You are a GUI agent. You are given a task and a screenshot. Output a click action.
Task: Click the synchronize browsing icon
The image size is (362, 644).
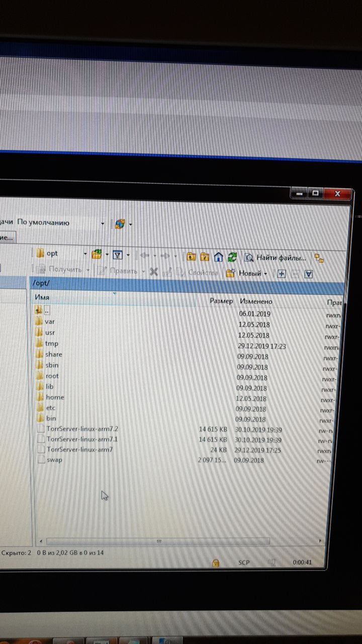[x=319, y=258]
